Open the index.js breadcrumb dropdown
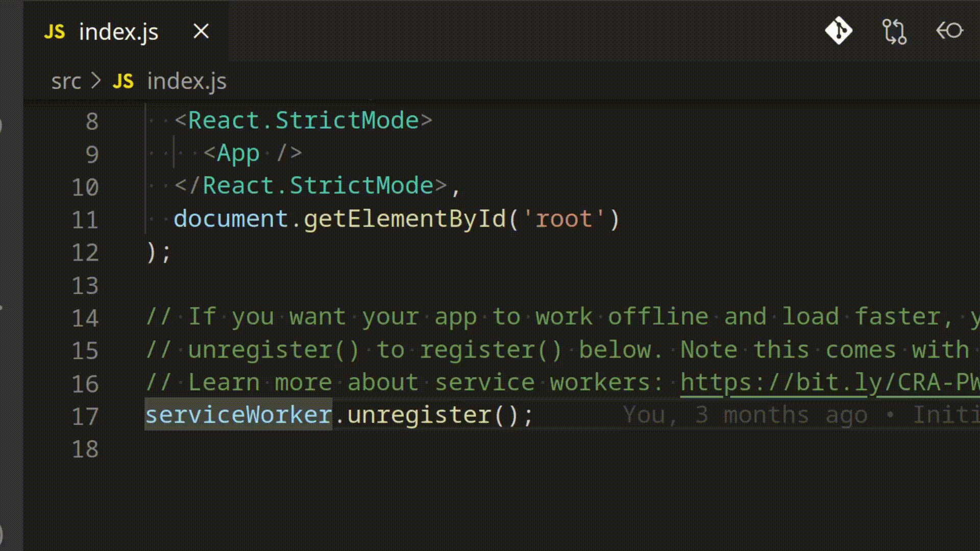980x551 pixels. click(x=187, y=81)
